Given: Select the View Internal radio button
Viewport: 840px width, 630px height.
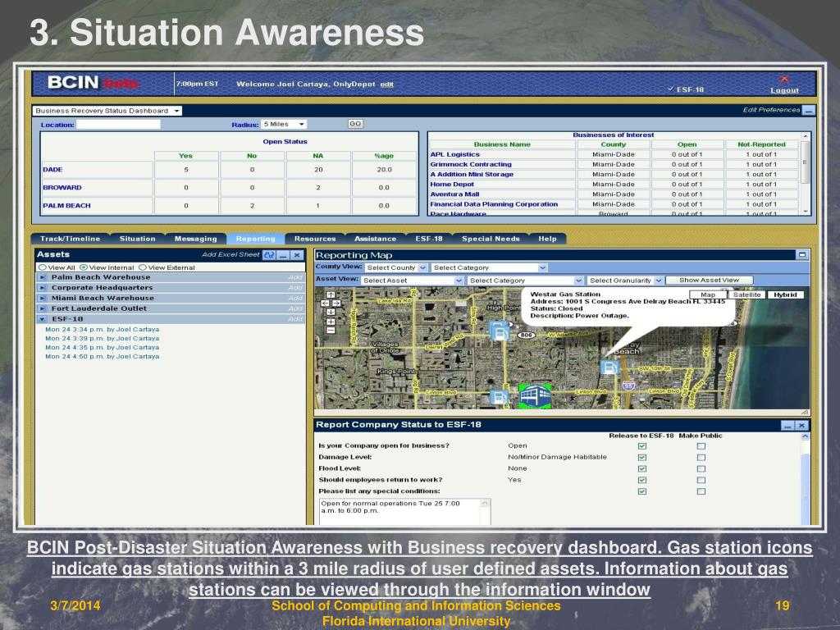Looking at the screenshot, I should pos(84,267).
